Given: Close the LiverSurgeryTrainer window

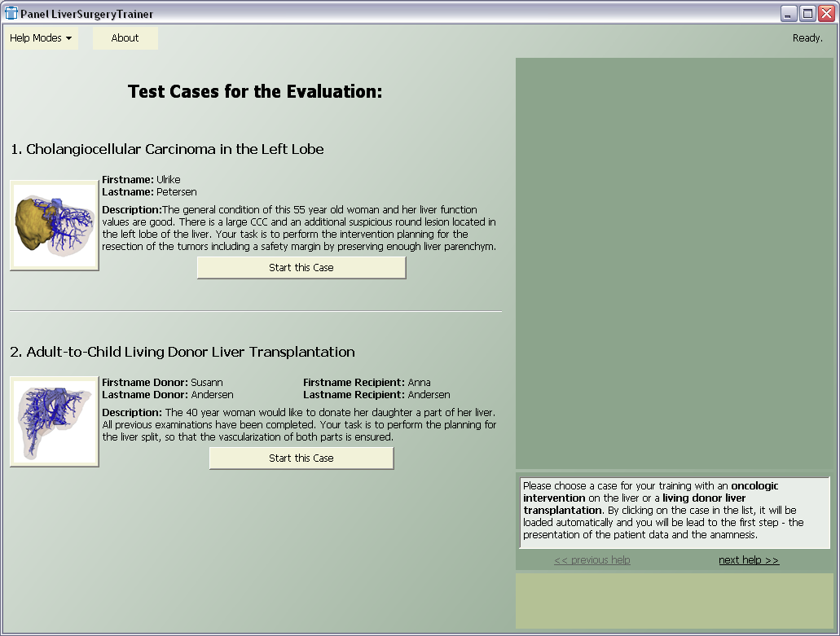Looking at the screenshot, I should (826, 13).
